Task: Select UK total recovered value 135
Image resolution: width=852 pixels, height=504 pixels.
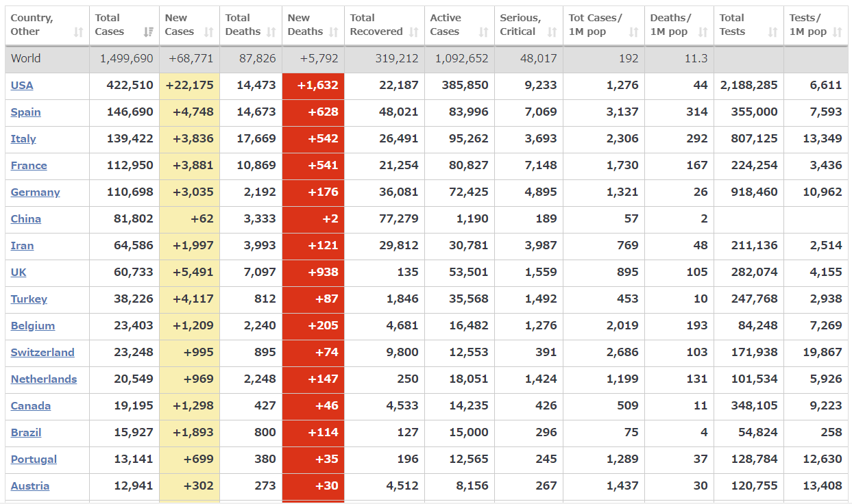Action: 408,273
